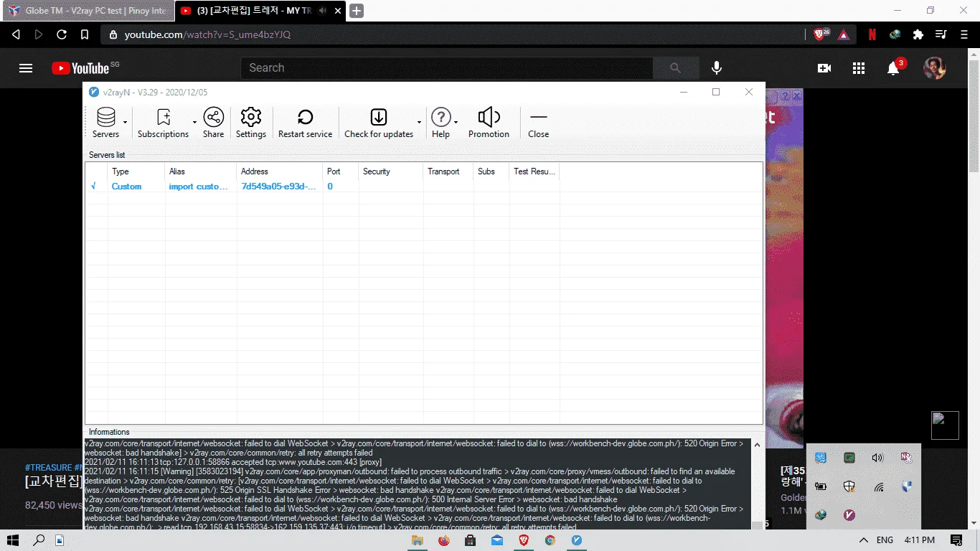The height and width of the screenshot is (551, 980).
Task: Sort servers by Alias column header
Action: click(201, 171)
